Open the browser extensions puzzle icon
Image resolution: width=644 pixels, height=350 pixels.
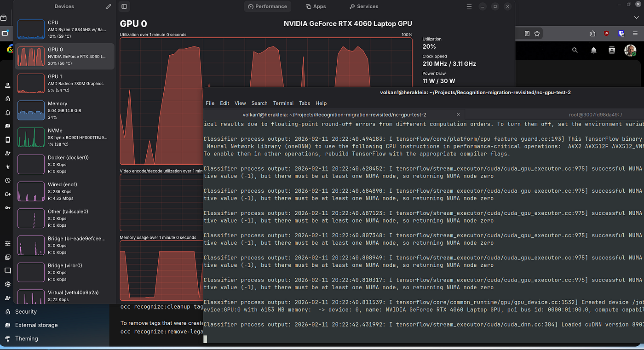point(592,34)
